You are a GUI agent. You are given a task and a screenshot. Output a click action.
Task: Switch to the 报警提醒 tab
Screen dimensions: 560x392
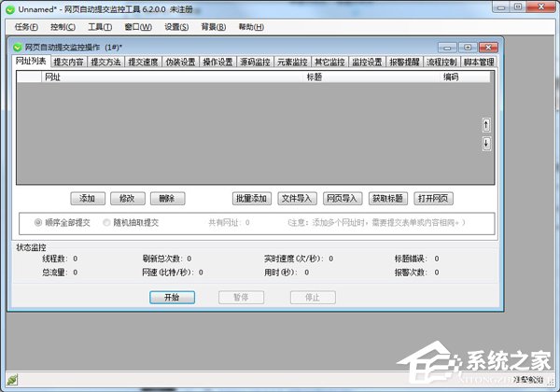point(404,62)
